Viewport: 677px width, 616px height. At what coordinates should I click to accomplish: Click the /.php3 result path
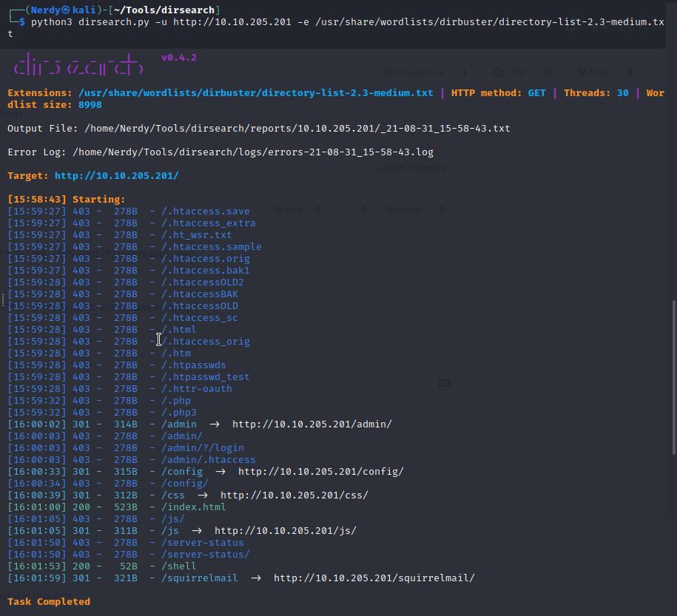pos(179,412)
